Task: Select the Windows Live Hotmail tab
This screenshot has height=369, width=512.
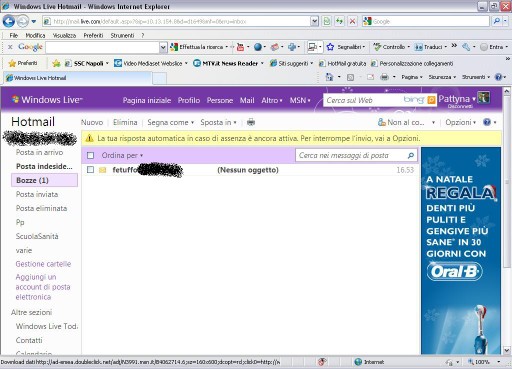Action: [x=77, y=78]
